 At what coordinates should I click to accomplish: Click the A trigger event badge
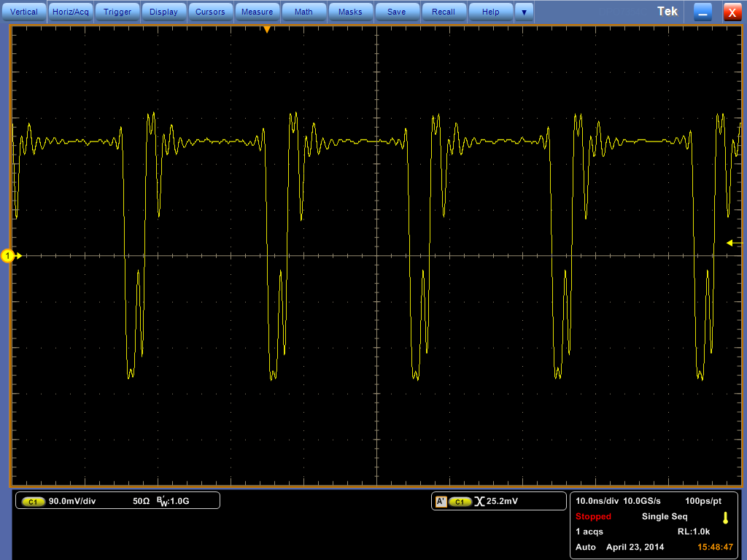441,502
